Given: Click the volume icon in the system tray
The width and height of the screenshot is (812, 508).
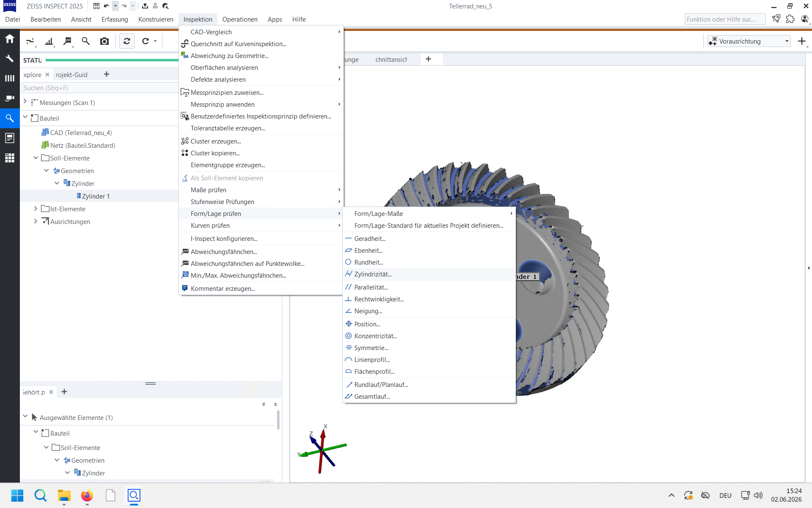Looking at the screenshot, I should 758,495.
